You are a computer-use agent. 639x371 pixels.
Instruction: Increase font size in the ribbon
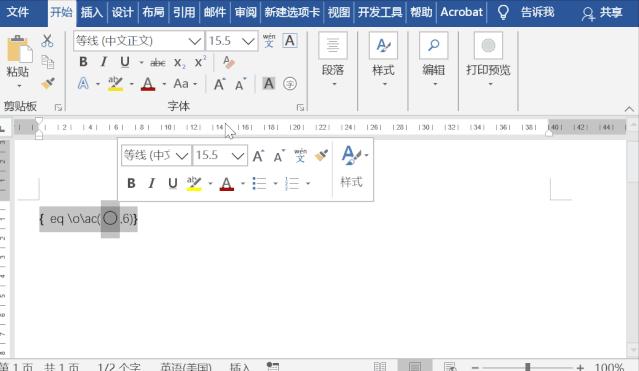[219, 84]
